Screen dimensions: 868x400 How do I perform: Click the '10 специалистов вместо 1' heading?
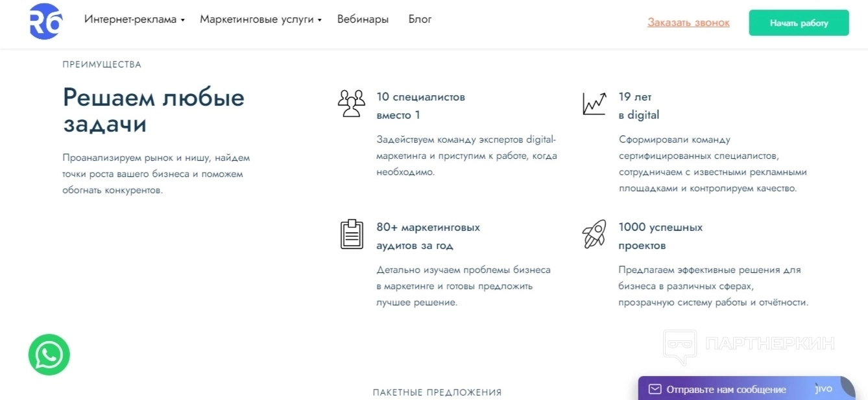[421, 106]
